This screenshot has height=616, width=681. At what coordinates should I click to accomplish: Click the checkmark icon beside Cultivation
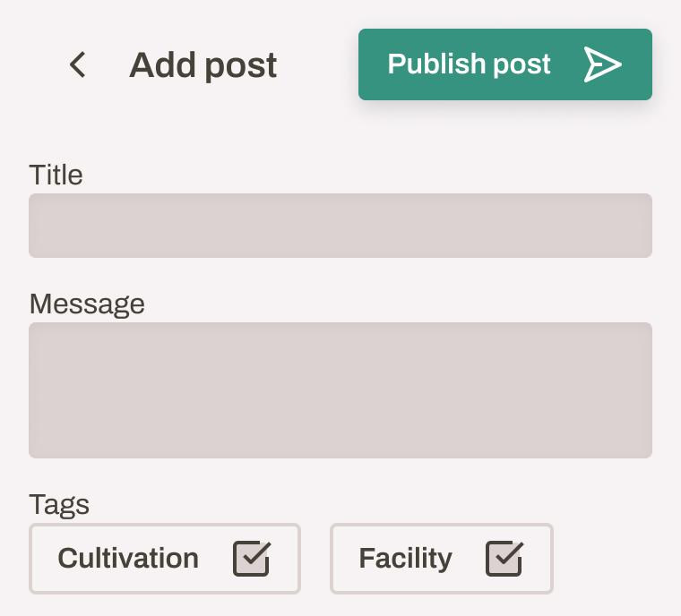point(252,558)
